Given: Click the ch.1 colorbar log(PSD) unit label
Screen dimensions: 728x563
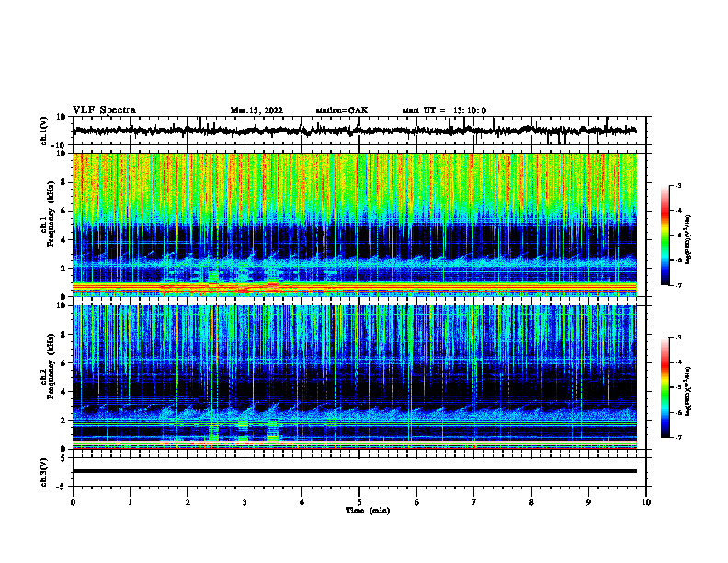Looking at the screenshot, I should 688,239.
